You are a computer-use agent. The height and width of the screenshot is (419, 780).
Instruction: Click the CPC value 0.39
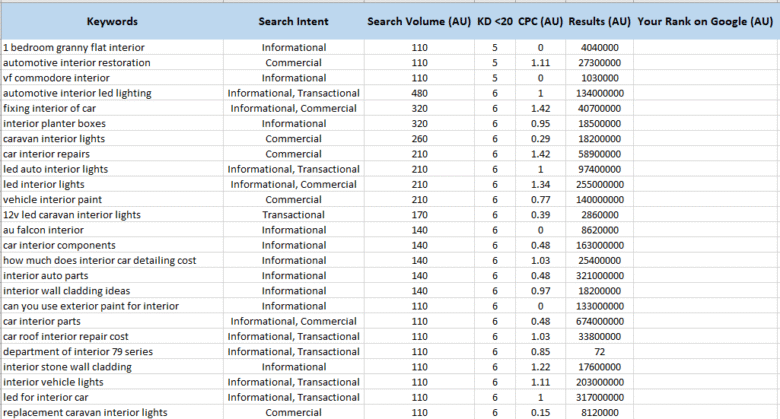pyautogui.click(x=540, y=215)
